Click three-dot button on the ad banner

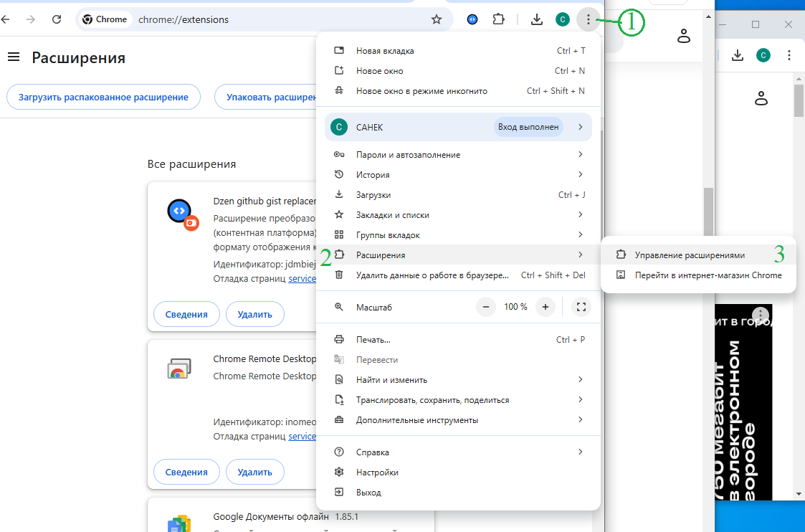click(x=761, y=315)
